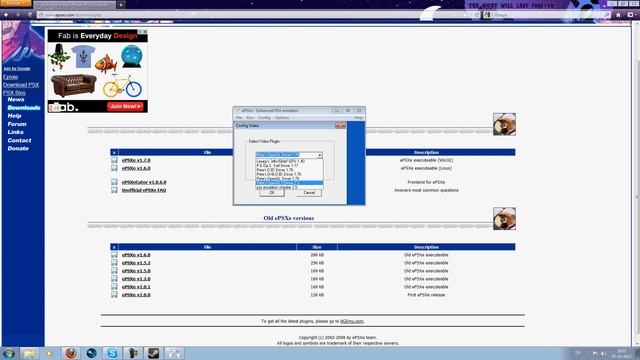Download old ePSXe v1.5.0
The height and width of the screenshot is (360, 640).
tap(136, 271)
